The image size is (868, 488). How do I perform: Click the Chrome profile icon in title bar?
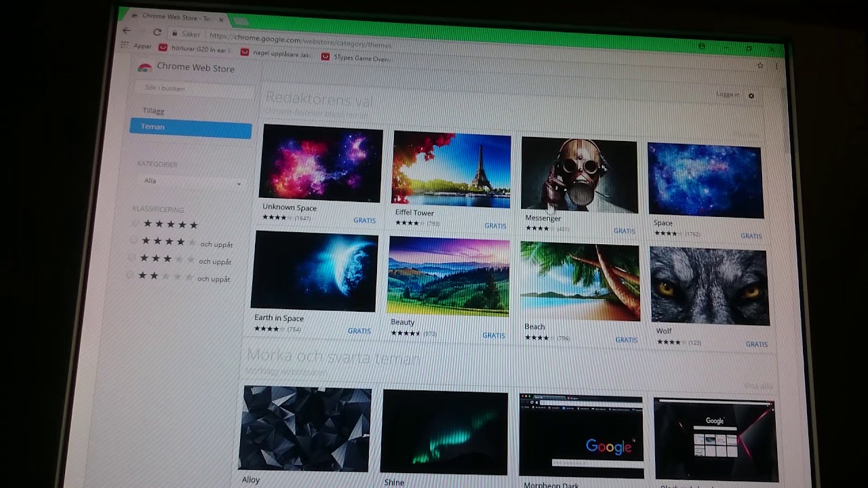coord(701,46)
